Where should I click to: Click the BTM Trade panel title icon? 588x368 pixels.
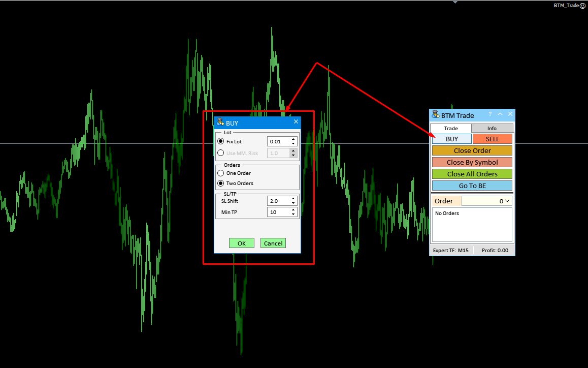(x=435, y=114)
